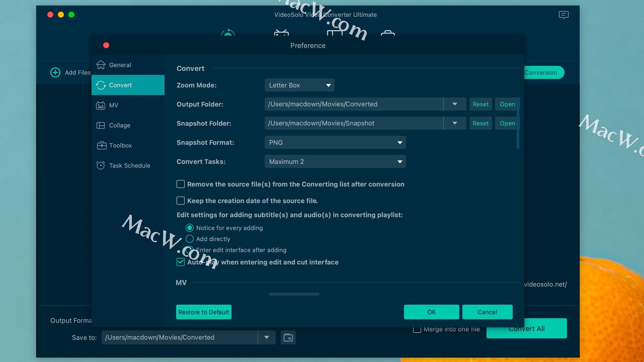The width and height of the screenshot is (644, 362).
Task: Reset the Output Folder path
Action: coord(480,104)
